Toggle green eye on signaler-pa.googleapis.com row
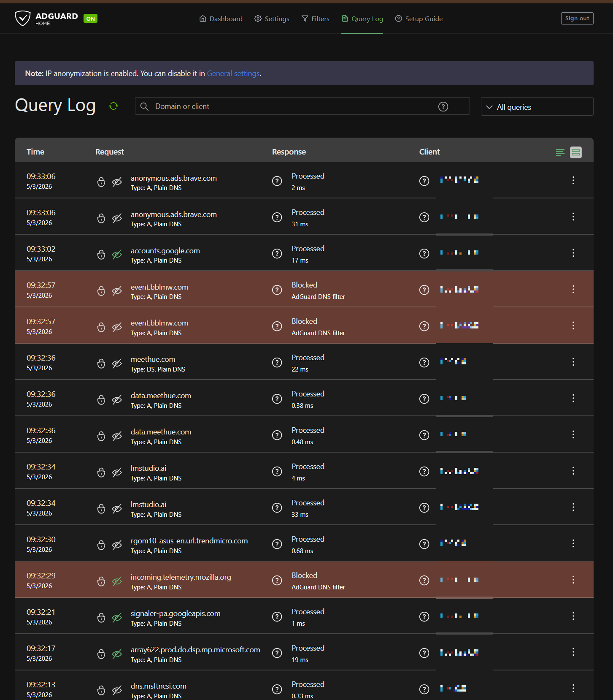Screen dimensions: 613x700 pyautogui.click(x=117, y=618)
